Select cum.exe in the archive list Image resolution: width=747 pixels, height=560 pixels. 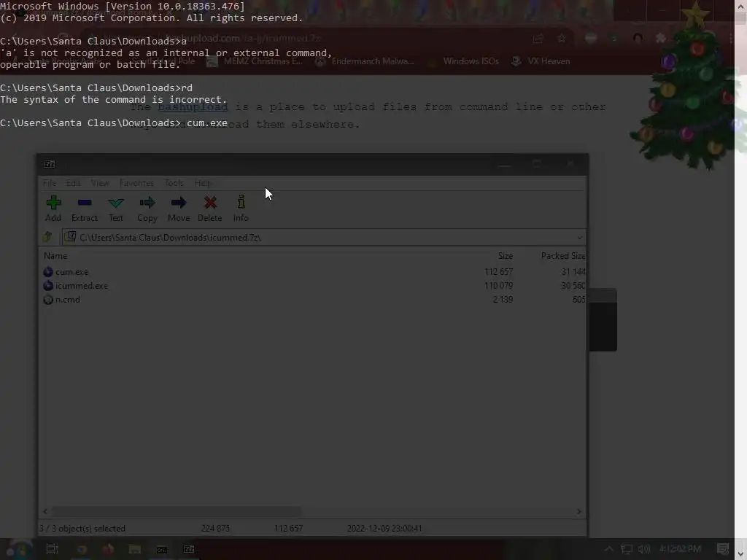72,272
